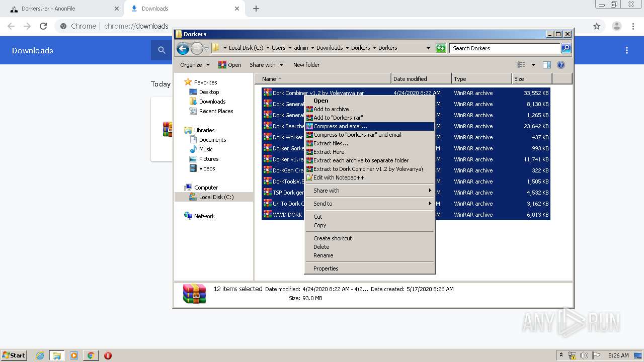The width and height of the screenshot is (644, 362).
Task: Click the Type column header
Action: [481, 79]
